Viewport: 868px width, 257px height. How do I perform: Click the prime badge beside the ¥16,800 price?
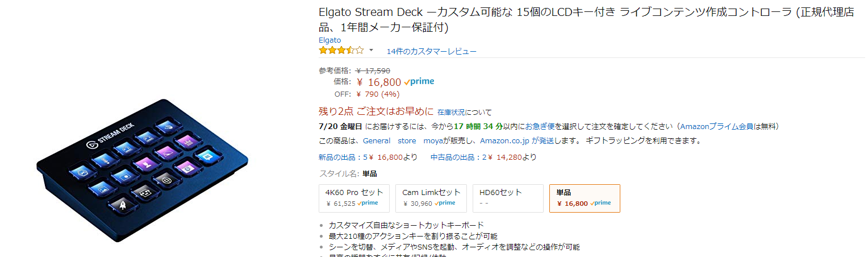(x=419, y=82)
